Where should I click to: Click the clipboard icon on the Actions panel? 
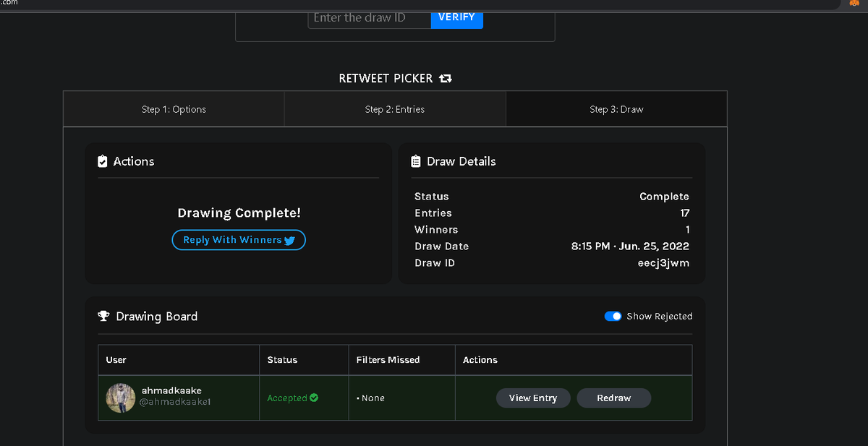(x=102, y=160)
